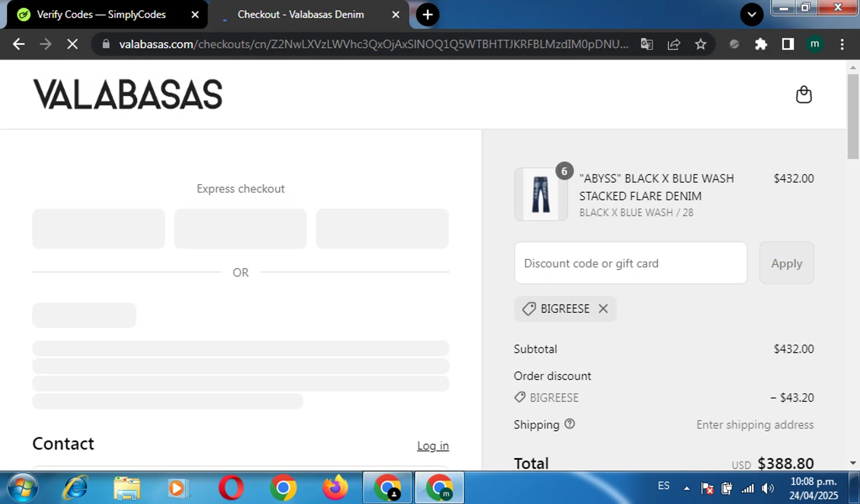The width and height of the screenshot is (860, 504).
Task: Go back using the browser back arrow
Action: coord(18,44)
